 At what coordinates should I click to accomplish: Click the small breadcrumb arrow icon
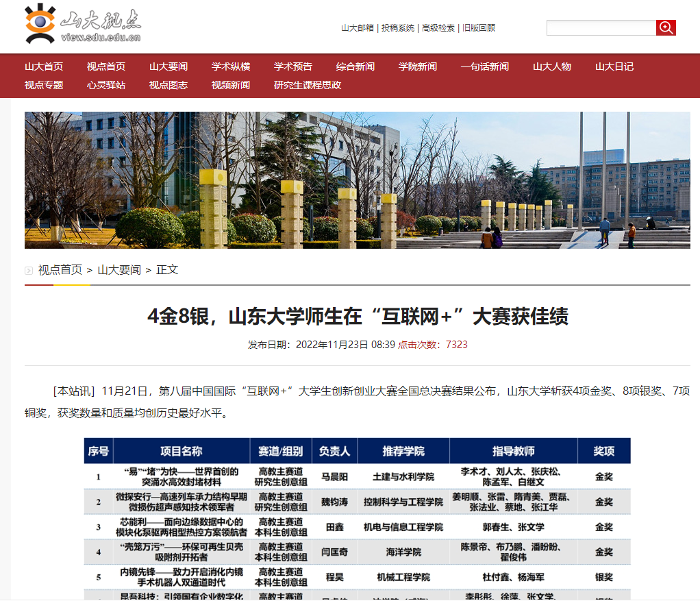pos(29,270)
